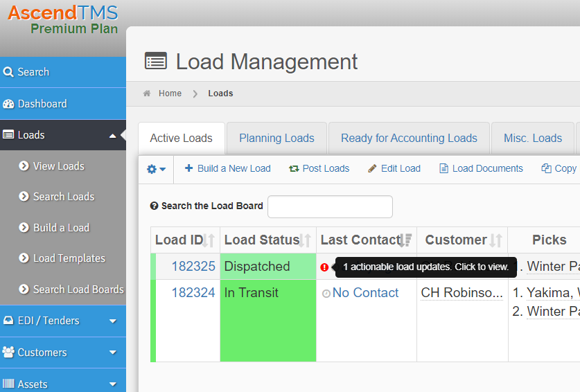This screenshot has height=392, width=580.
Task: Click the Search magnifier icon in sidebar
Action: pos(8,72)
